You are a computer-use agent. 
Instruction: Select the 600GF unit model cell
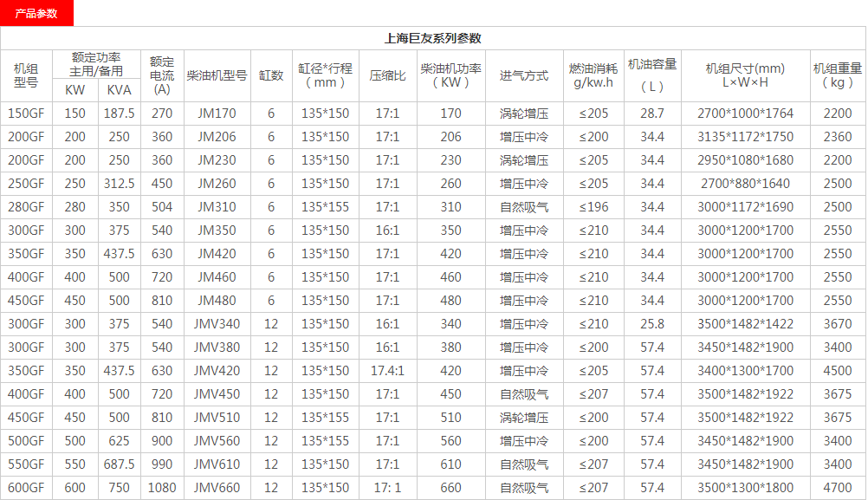point(26,488)
